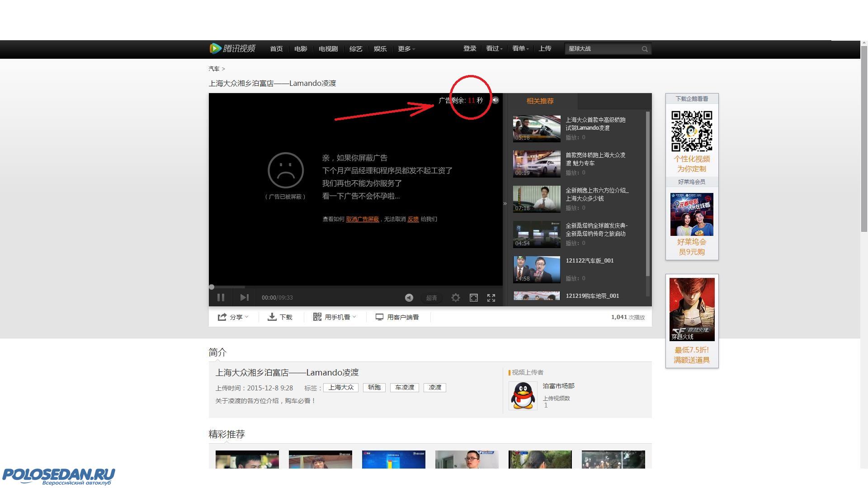Click 用客户端看 monitor icon
Image resolution: width=868 pixels, height=488 pixels.
click(379, 317)
